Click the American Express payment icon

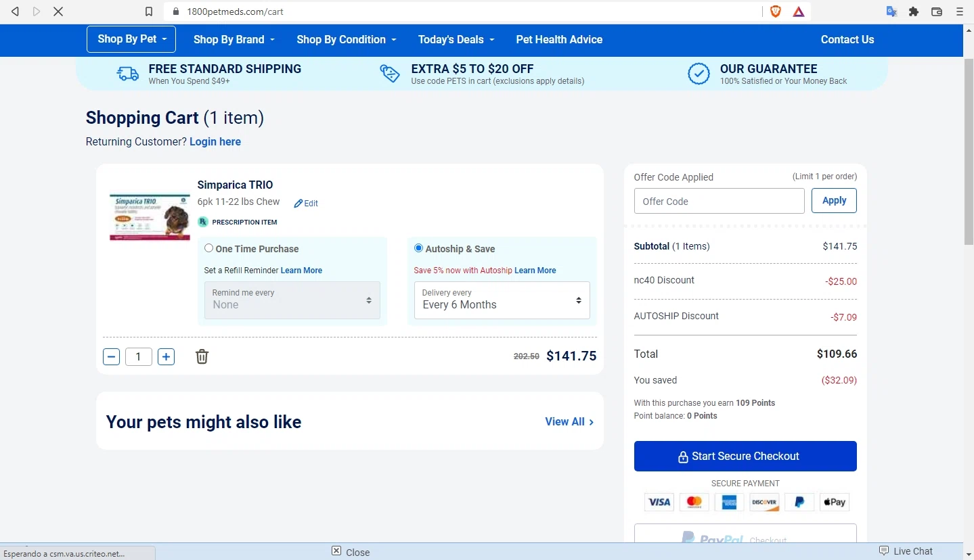point(729,502)
